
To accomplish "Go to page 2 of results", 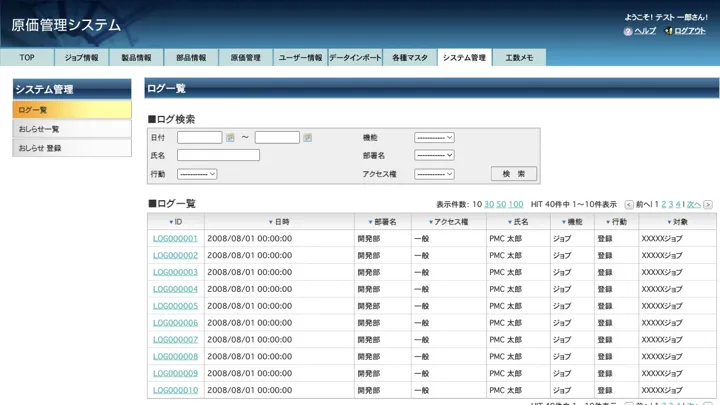I will coord(664,204).
